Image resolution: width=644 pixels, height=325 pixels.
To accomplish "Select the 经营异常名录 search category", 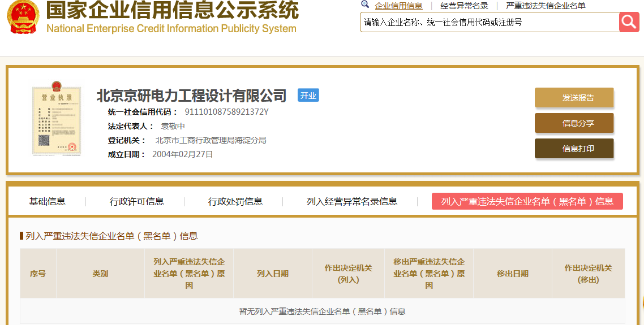I will pyautogui.click(x=464, y=6).
